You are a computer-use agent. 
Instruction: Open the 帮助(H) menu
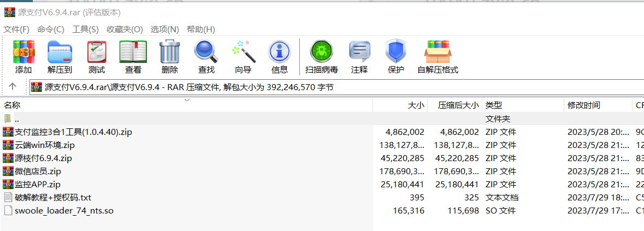201,29
